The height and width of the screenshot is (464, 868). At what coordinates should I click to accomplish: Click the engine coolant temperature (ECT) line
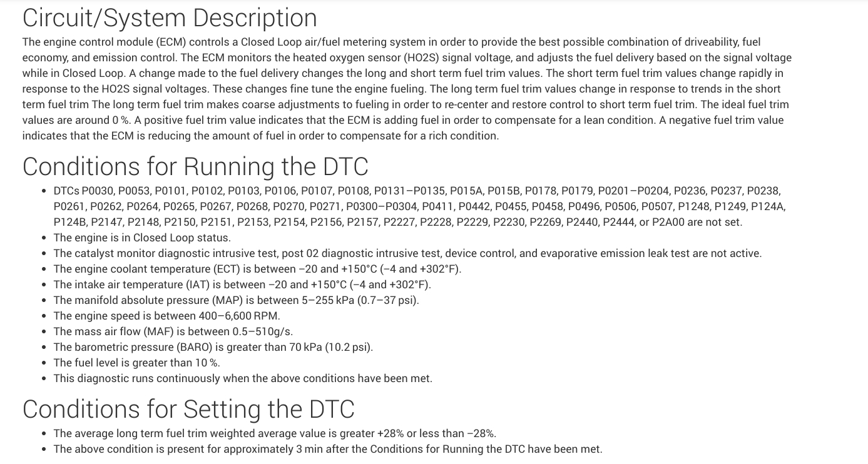coord(257,269)
